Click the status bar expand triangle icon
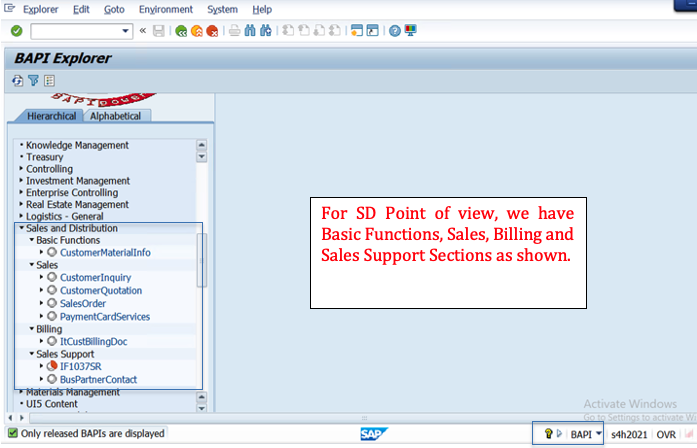This screenshot has width=697, height=448. point(559,433)
